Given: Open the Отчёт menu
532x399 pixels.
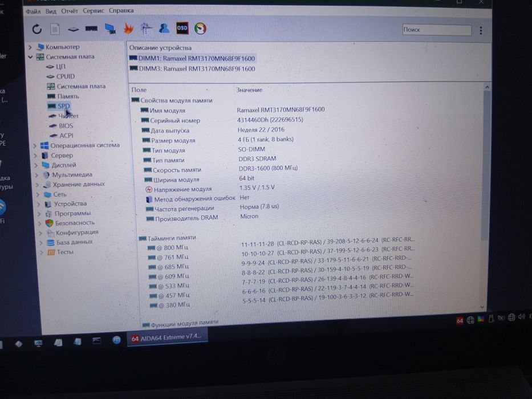Looking at the screenshot, I should [x=70, y=11].
